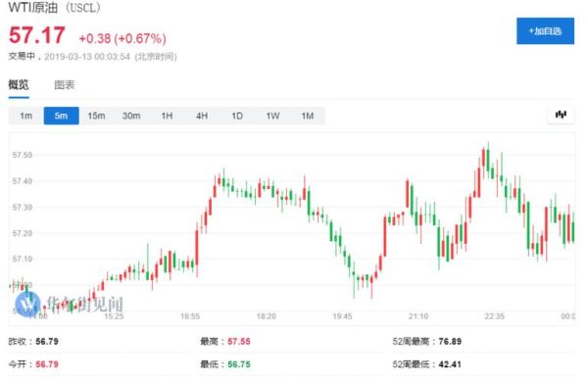
Task: Click the 22:35 time axis label
Action: coord(494,316)
